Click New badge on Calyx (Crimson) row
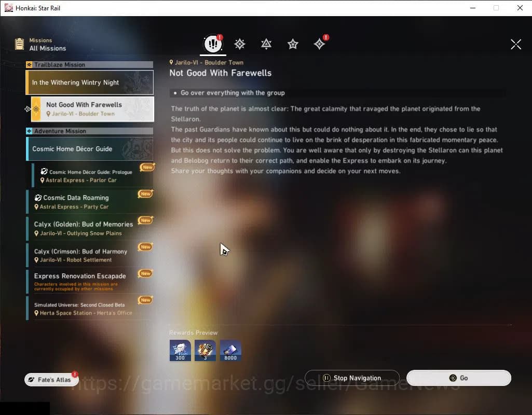 (x=145, y=246)
